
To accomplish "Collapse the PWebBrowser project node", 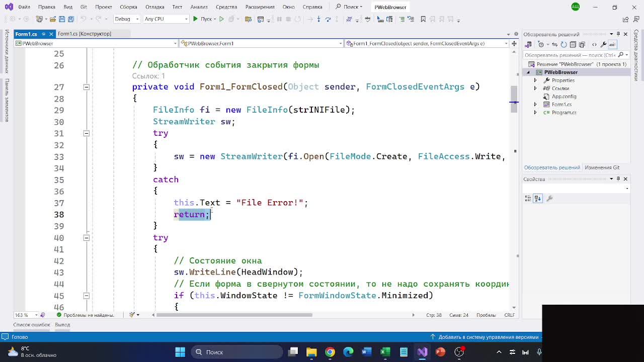I will (x=528, y=72).
